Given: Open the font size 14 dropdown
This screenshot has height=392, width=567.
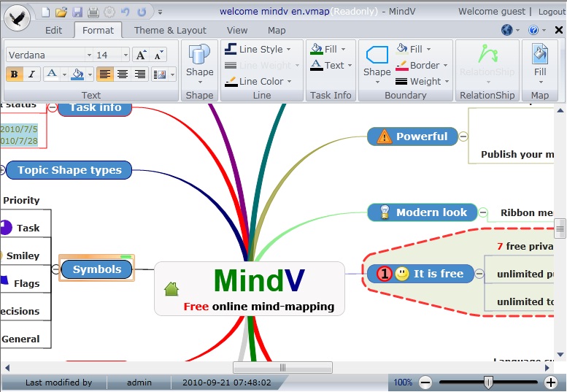Looking at the screenshot, I should 126,55.
